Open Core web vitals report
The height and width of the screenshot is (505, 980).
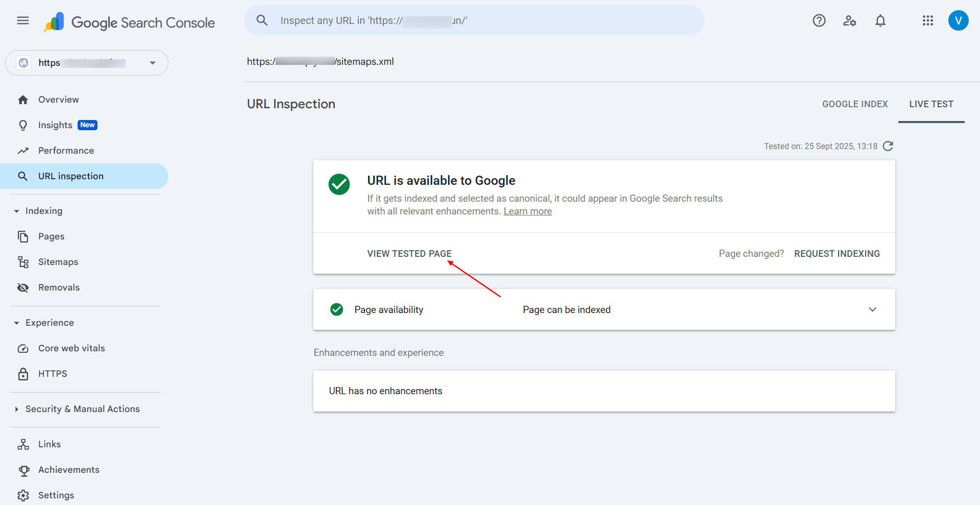point(71,348)
